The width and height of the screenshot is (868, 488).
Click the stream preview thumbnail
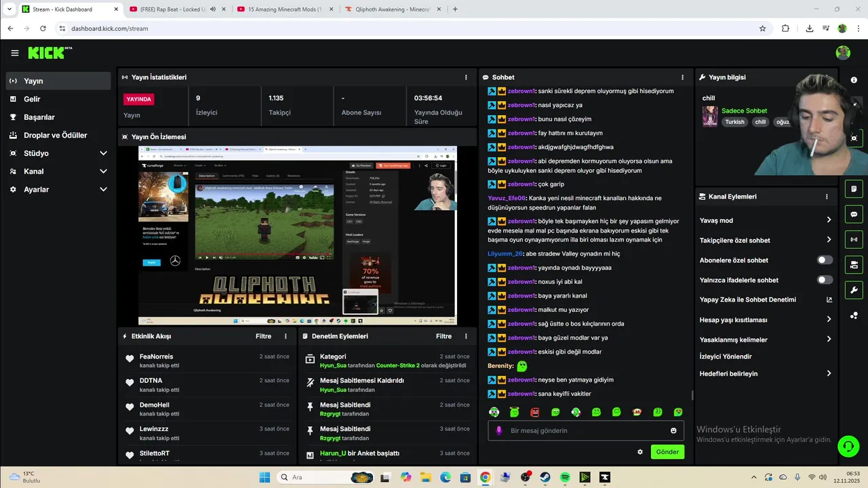pyautogui.click(x=298, y=235)
